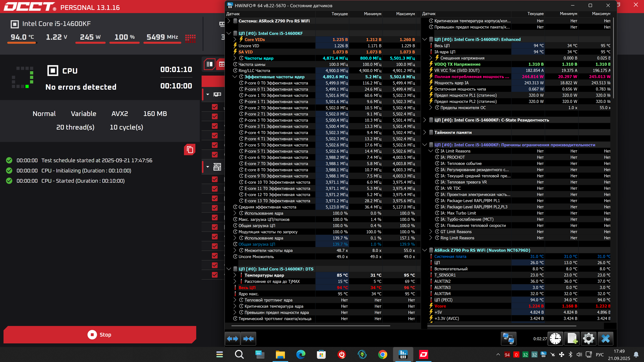This screenshot has height=362, width=644.
Task: Uncheck the first red checkbox under GPU section
Action: tap(214, 107)
